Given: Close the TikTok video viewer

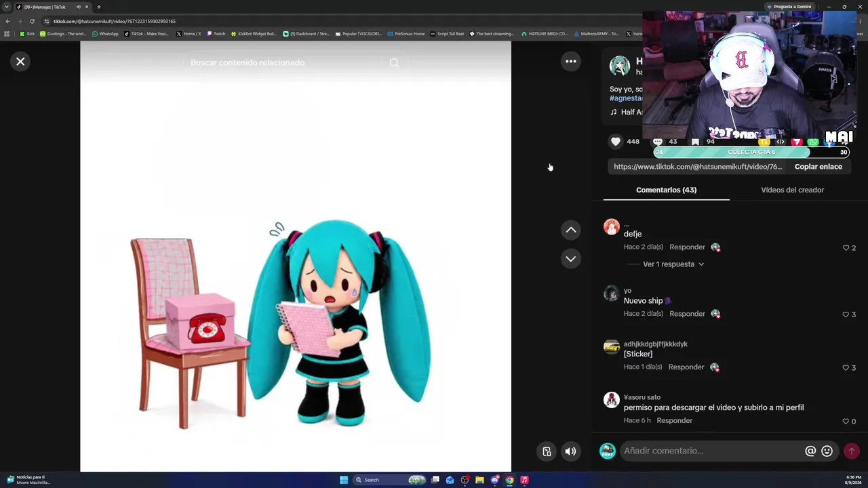Looking at the screenshot, I should point(20,62).
